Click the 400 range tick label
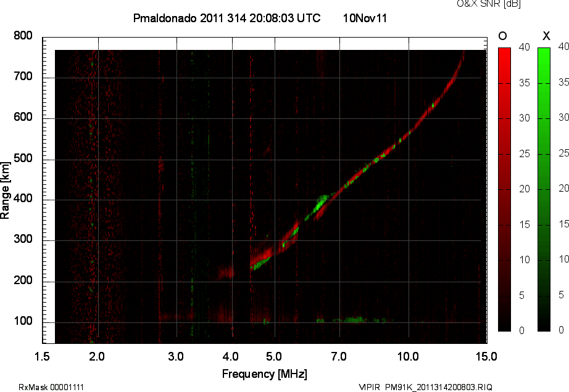The width and height of the screenshot is (569, 392). tap(23, 198)
